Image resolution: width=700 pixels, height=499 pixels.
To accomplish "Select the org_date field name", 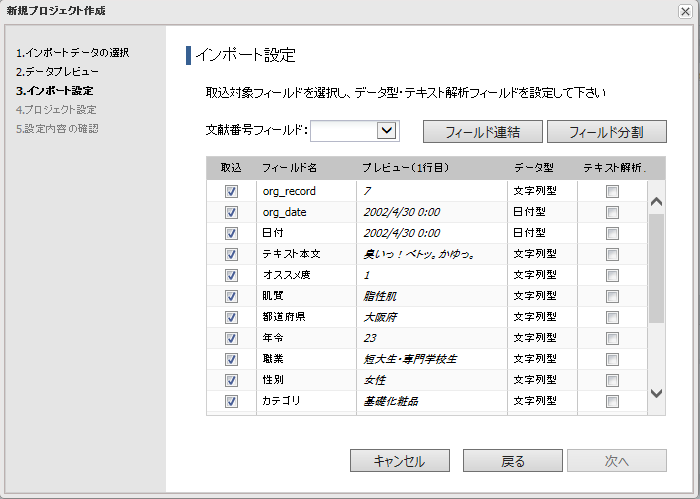I will pyautogui.click(x=284, y=212).
